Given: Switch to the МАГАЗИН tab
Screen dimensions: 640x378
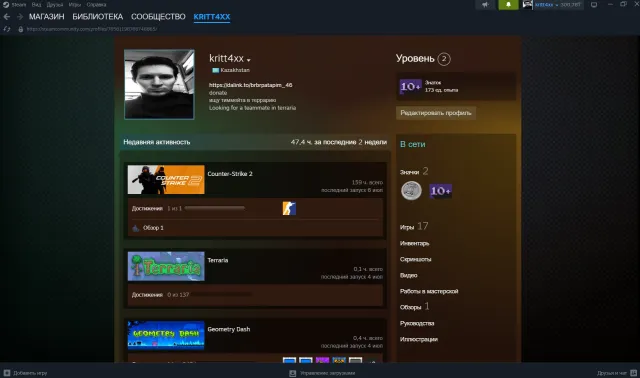Looking at the screenshot, I should click(x=47, y=17).
